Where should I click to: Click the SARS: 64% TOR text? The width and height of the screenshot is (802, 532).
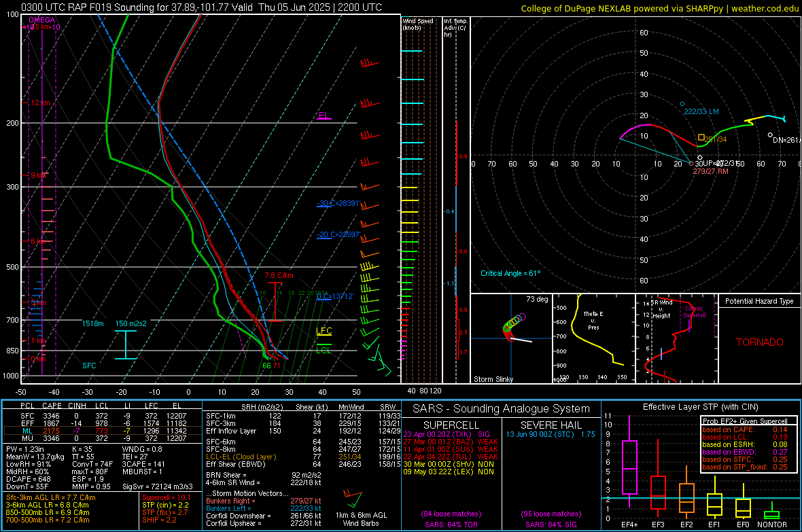[x=451, y=525]
